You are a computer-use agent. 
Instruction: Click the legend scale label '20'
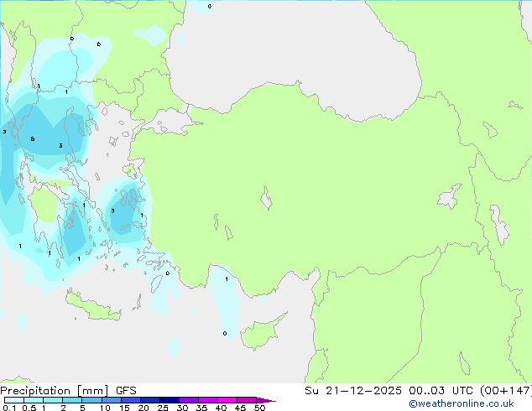[143, 408]
